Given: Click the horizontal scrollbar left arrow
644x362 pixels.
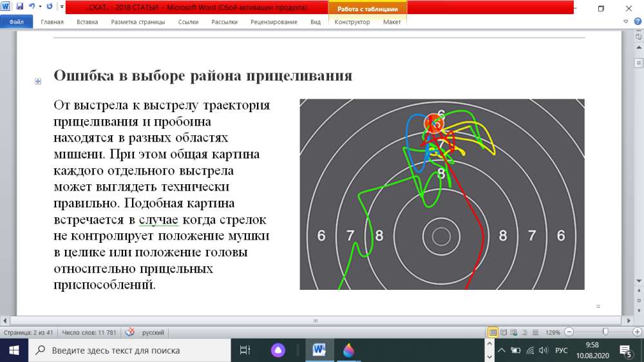Looking at the screenshot, I should [x=5, y=321].
